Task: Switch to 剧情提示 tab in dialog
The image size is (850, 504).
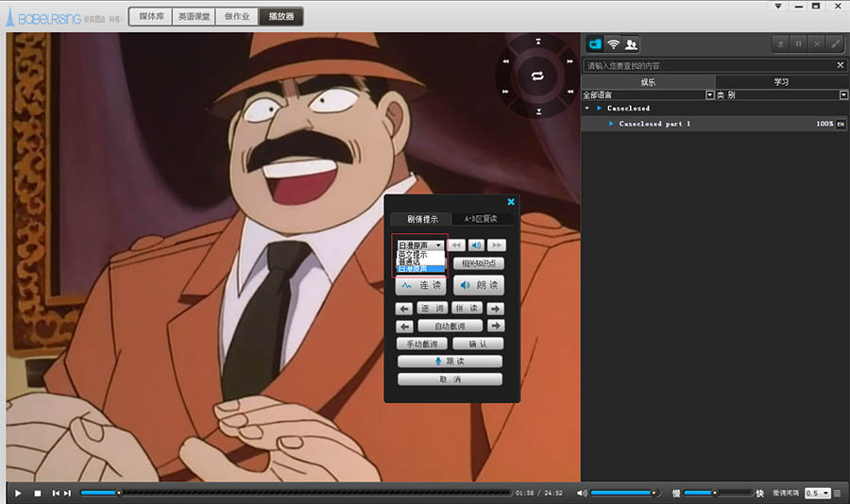Action: coord(422,219)
